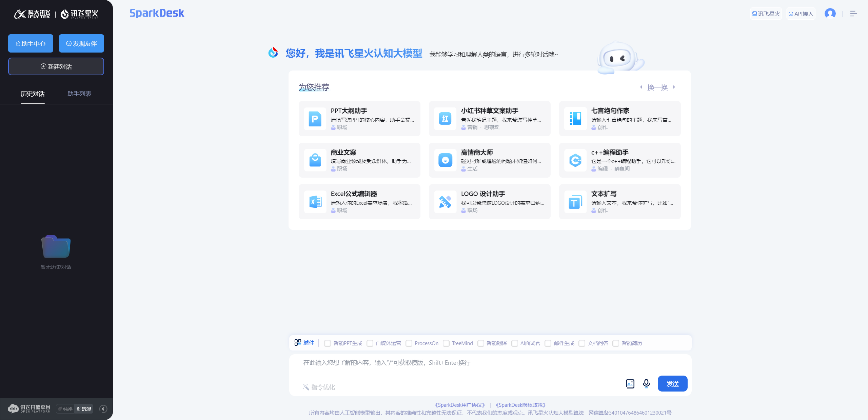Open the SparkDesk隐私政策 link
Screen dimensions: 868x420
coord(520,405)
